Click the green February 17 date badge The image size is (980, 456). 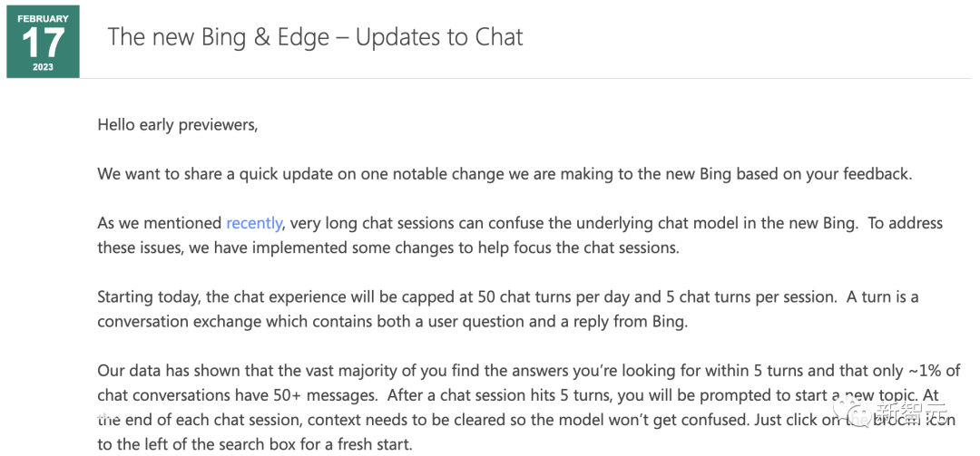[44, 42]
